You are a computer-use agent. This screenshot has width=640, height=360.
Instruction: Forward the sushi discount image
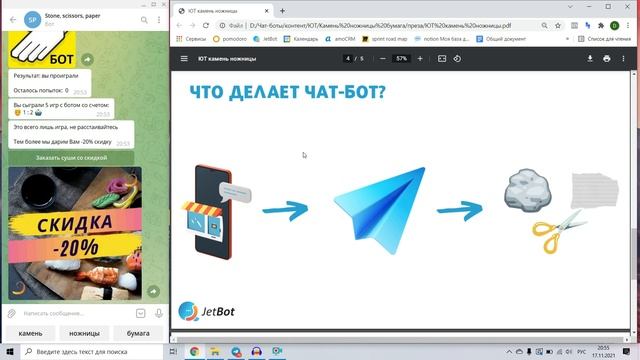click(x=153, y=291)
